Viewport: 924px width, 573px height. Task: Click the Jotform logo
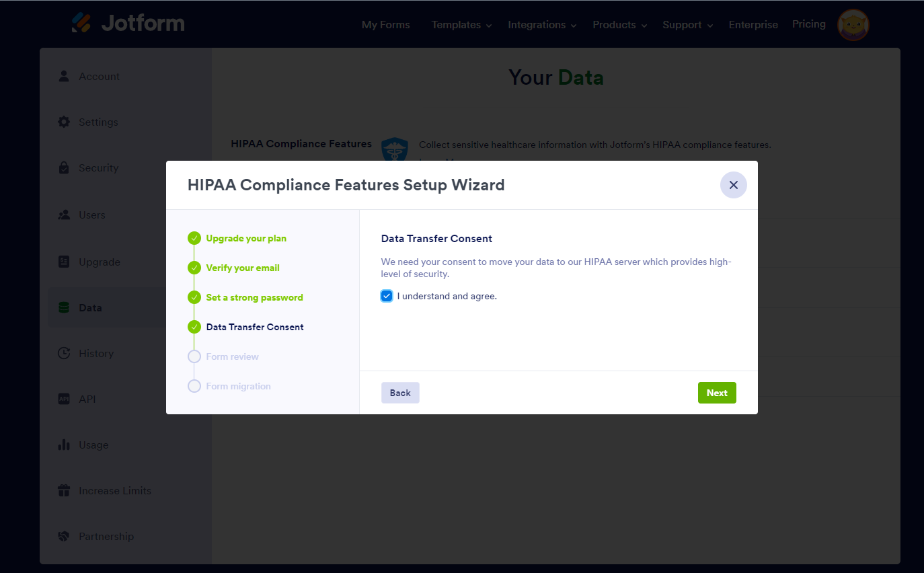coord(128,23)
